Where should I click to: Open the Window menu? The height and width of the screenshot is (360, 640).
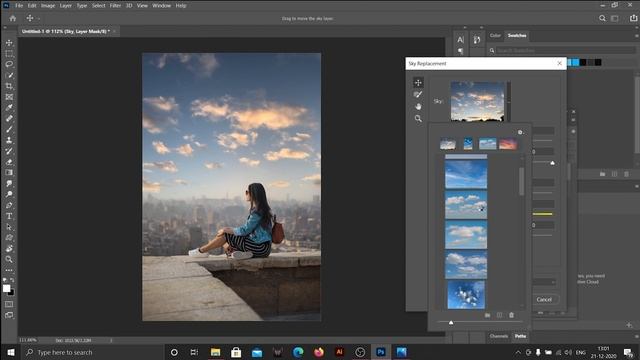point(162,6)
